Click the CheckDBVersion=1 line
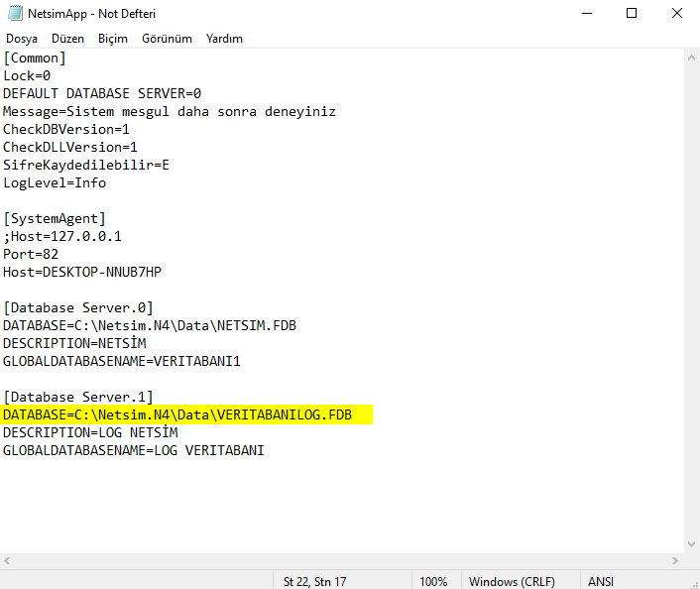 (66, 130)
